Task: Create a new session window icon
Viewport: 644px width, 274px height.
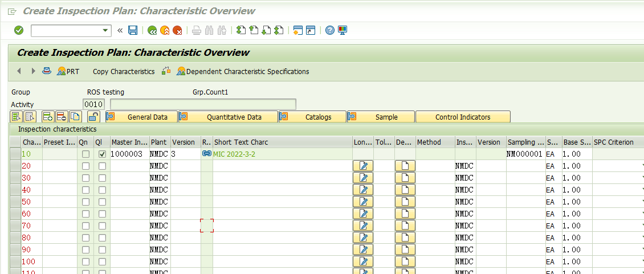Action: pos(298,30)
